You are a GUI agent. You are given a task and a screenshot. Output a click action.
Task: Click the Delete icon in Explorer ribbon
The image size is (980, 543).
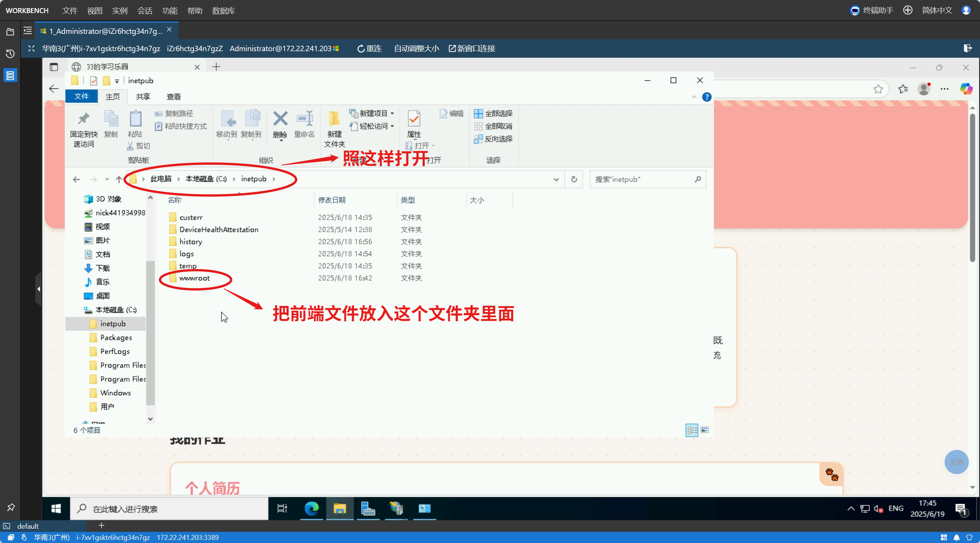(280, 119)
